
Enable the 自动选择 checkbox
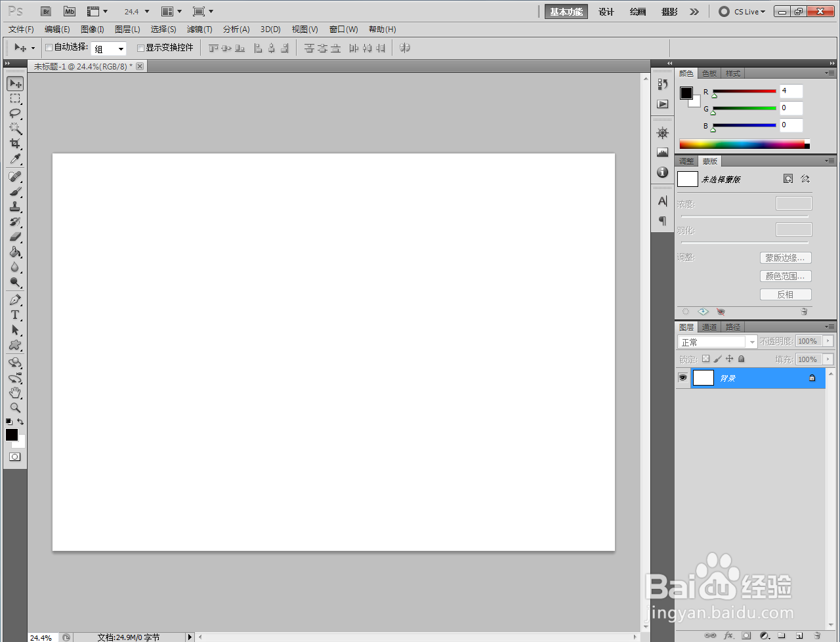point(49,48)
